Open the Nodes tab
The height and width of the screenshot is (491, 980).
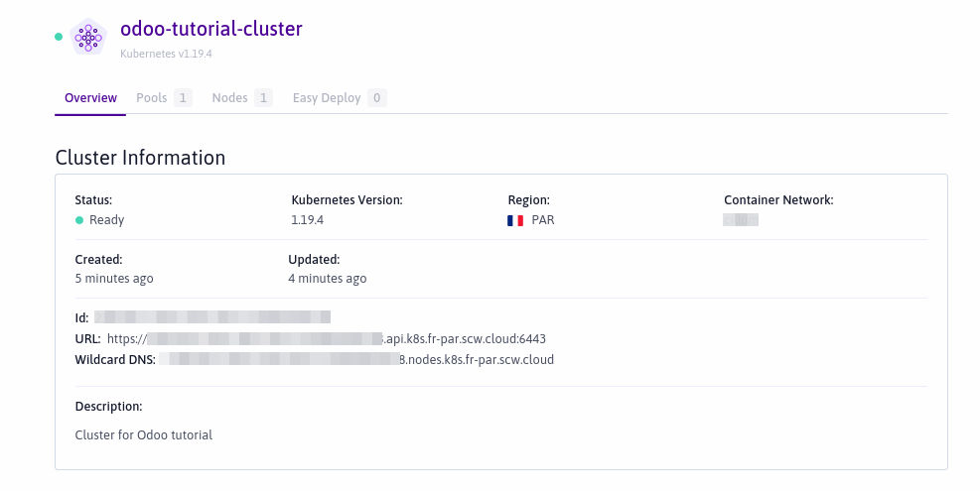point(229,98)
